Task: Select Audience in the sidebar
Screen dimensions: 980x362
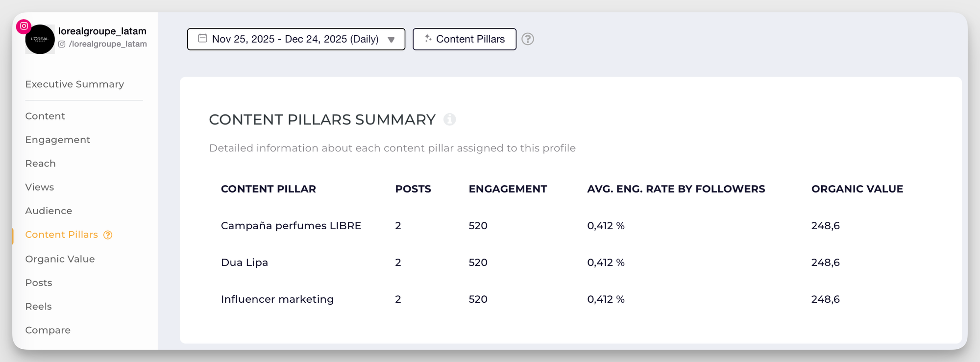Action: [x=49, y=211]
